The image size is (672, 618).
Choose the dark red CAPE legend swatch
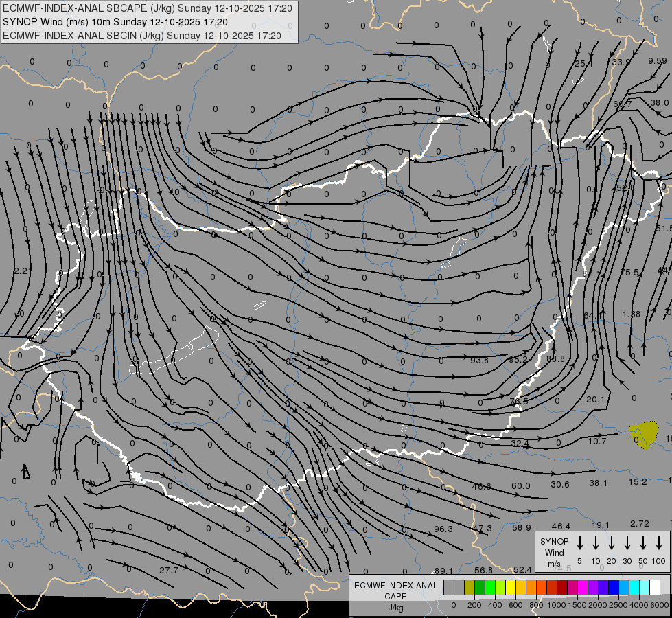(562, 588)
